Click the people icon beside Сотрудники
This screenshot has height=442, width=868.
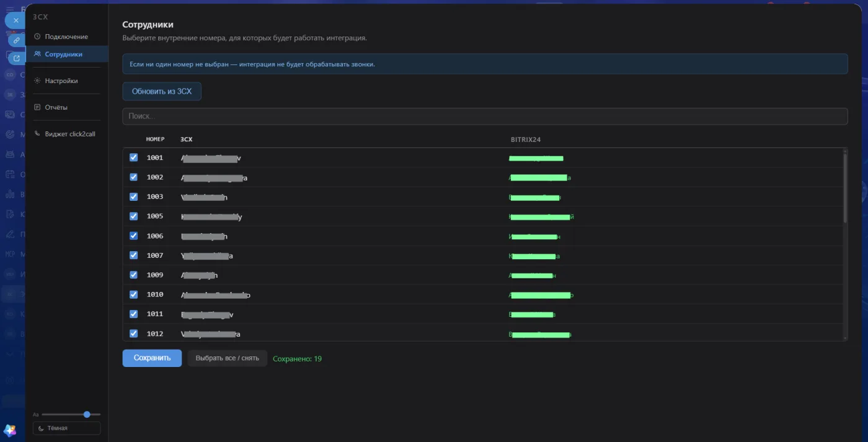point(37,54)
